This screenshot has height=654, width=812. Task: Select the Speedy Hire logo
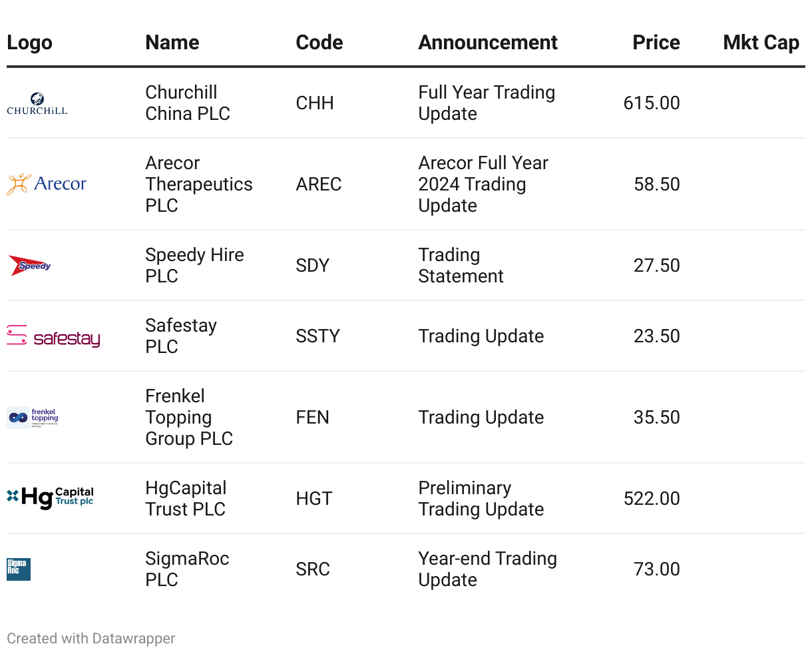(x=29, y=265)
